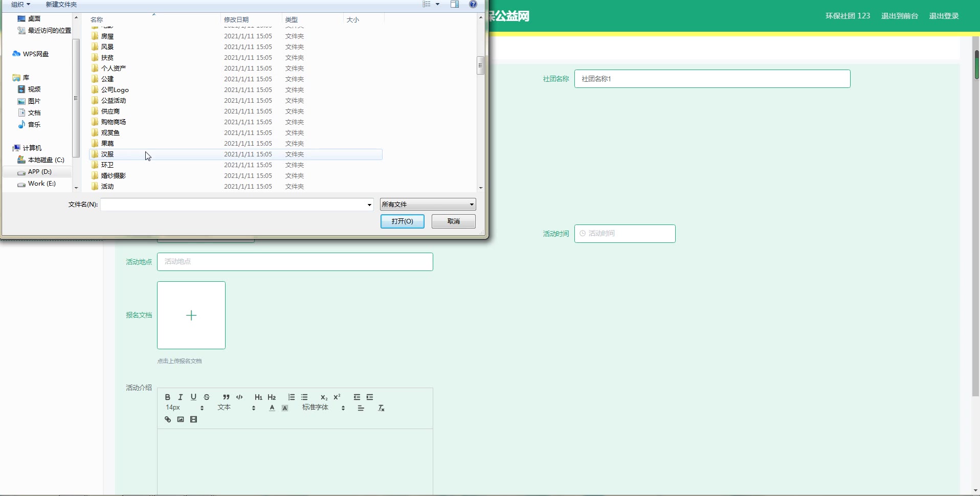980x496 pixels.
Task: Select 最近访问的位置 in the sidebar
Action: coord(44,31)
